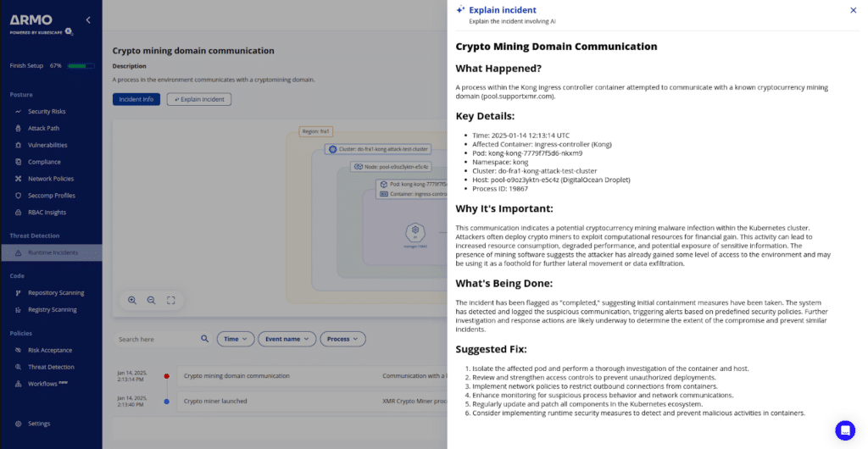868x449 pixels.
Task: Select Network Policies in sidebar
Action: tap(51, 179)
